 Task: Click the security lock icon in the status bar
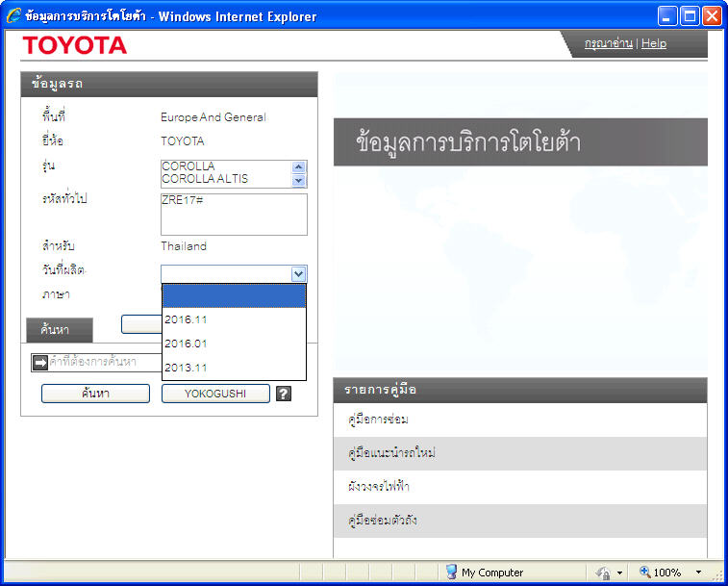[x=604, y=573]
